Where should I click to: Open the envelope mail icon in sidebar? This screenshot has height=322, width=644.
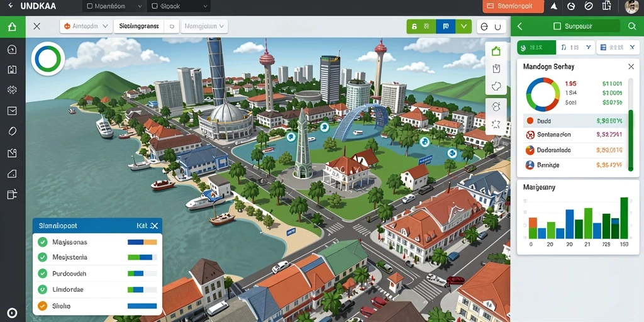click(x=13, y=111)
